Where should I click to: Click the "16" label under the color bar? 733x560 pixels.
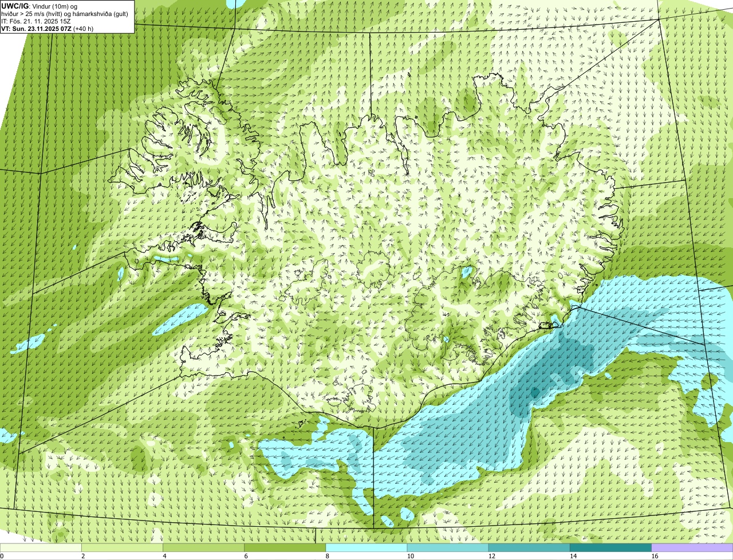pyautogui.click(x=655, y=556)
